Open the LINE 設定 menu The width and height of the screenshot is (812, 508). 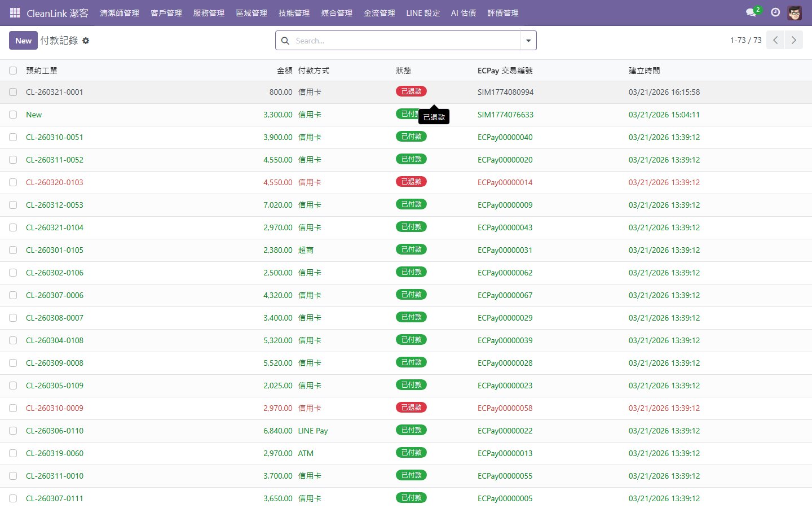click(423, 13)
